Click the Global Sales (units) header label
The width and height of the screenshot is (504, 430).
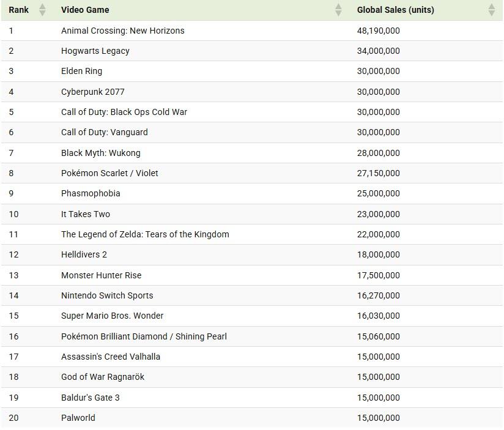pyautogui.click(x=395, y=10)
